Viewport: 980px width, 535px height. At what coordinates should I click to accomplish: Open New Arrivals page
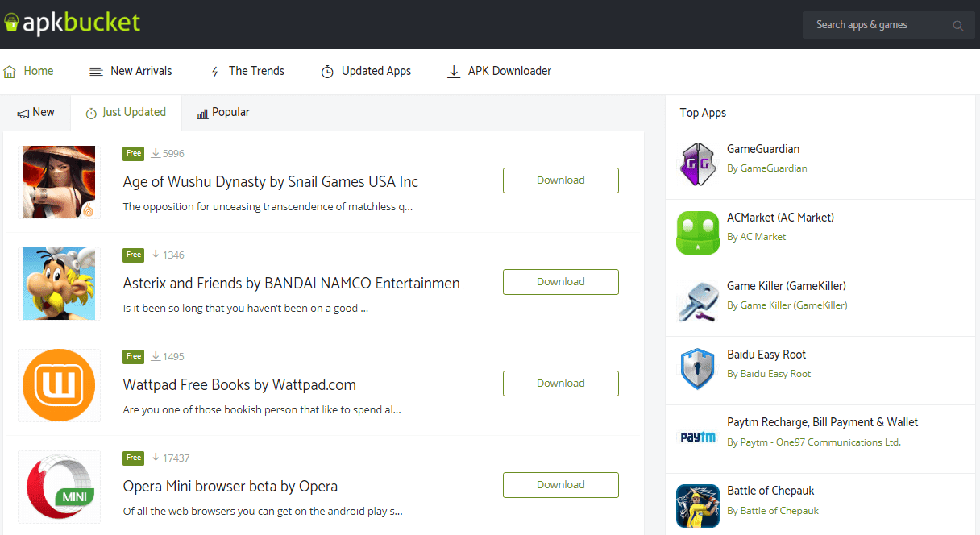click(131, 71)
